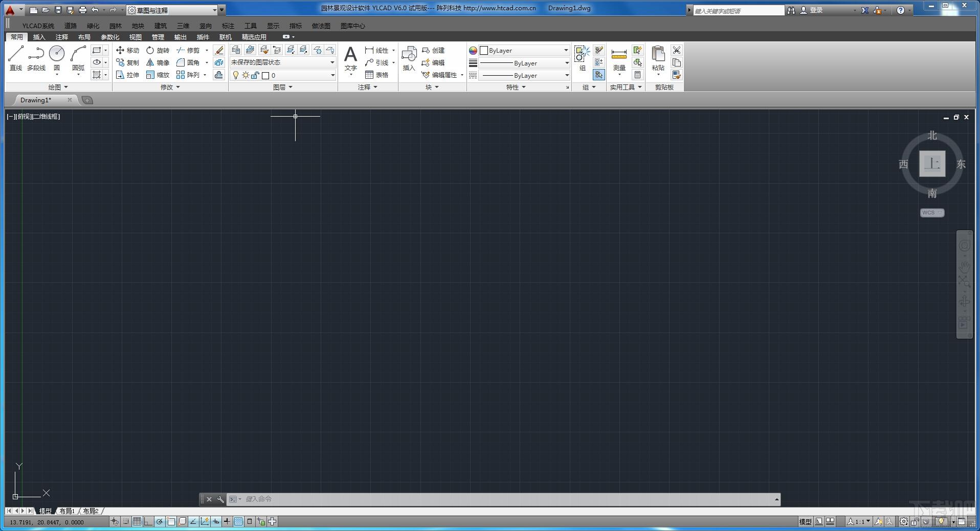Image resolution: width=980 pixels, height=531 pixels.
Task: Click the 插入 insert block icon
Action: pos(409,58)
